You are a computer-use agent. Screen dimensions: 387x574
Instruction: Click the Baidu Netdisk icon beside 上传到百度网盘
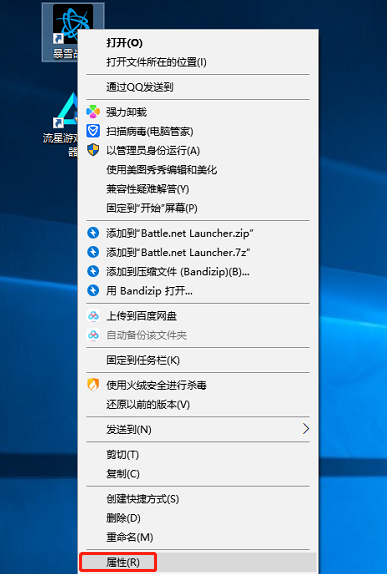click(93, 316)
